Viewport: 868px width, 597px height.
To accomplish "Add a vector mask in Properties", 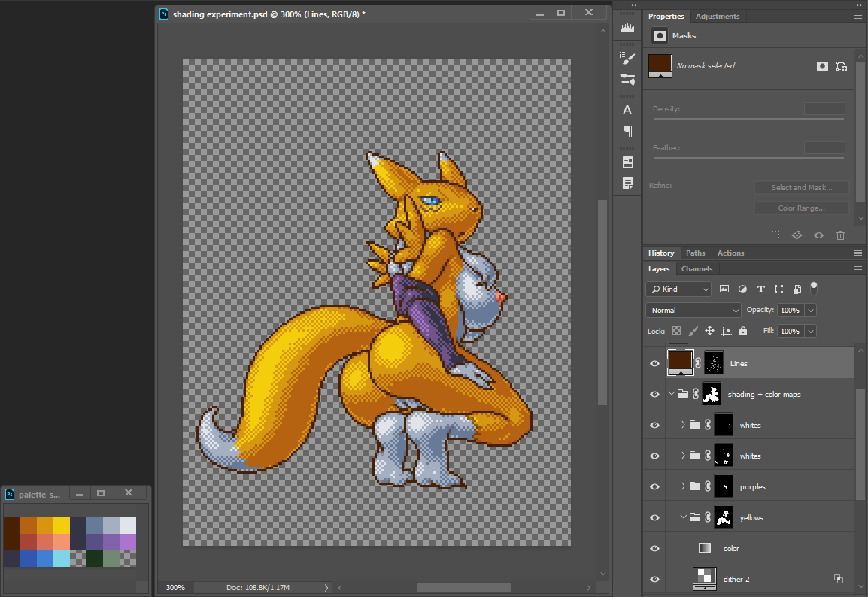I will pos(841,66).
